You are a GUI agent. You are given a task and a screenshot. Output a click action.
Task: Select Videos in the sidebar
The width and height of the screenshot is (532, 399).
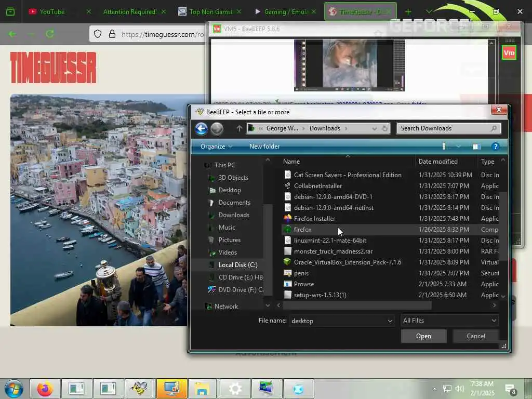click(228, 252)
